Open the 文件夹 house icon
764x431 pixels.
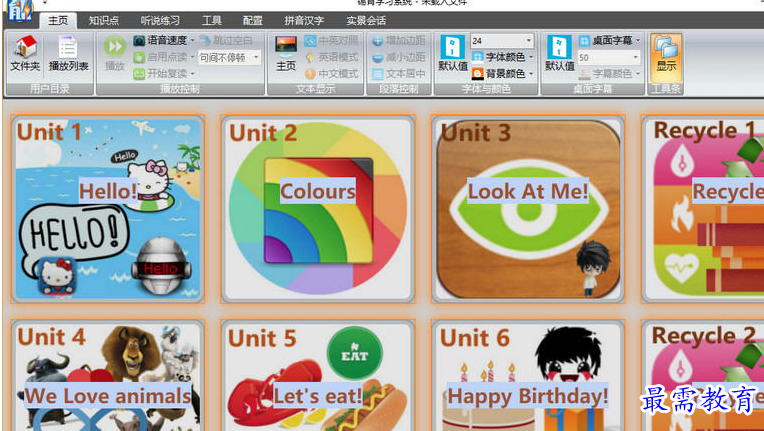pos(25,54)
